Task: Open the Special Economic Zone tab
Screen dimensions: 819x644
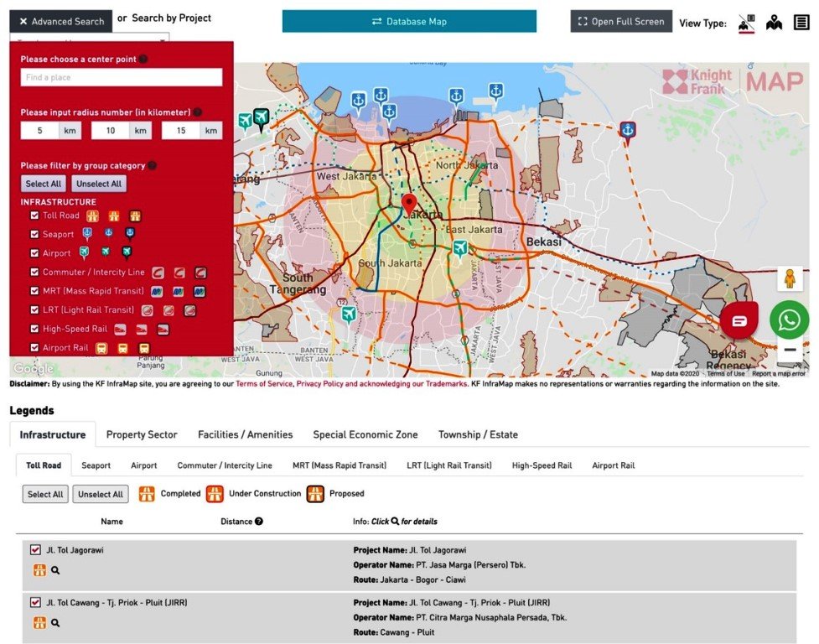Action: (x=365, y=434)
